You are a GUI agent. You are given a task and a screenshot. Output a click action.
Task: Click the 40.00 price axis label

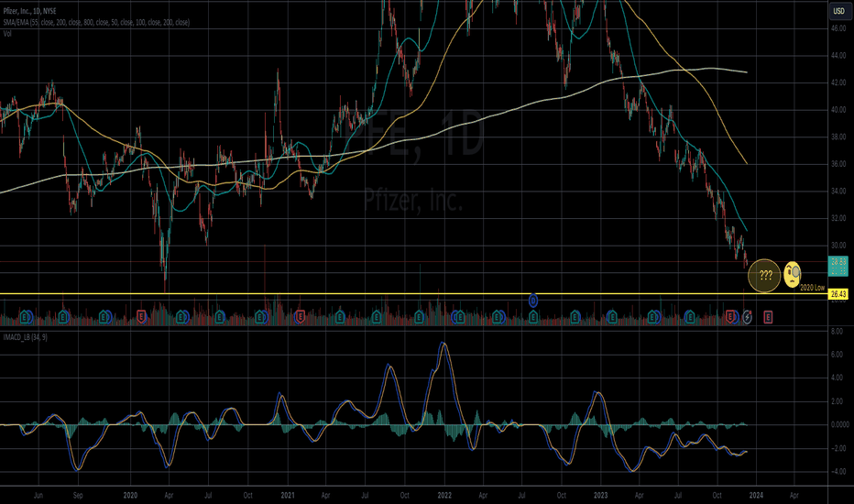click(x=838, y=110)
